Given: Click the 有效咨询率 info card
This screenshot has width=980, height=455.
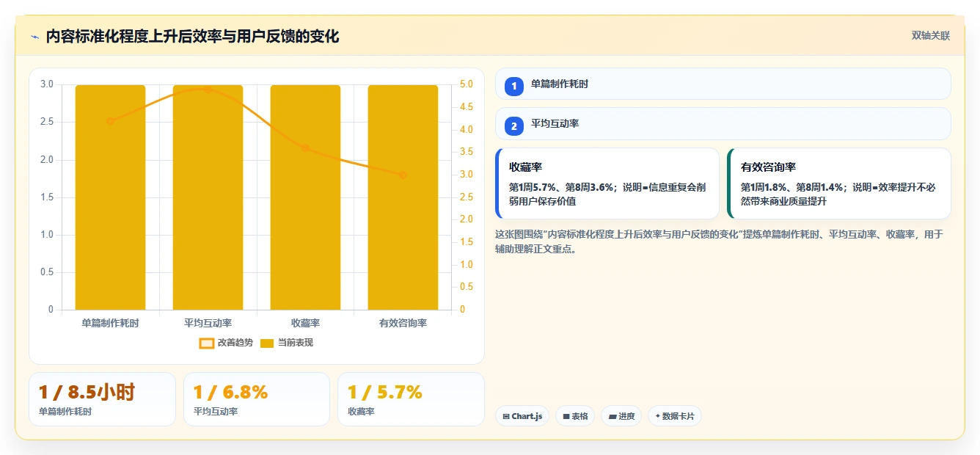Looking at the screenshot, I should 839,183.
